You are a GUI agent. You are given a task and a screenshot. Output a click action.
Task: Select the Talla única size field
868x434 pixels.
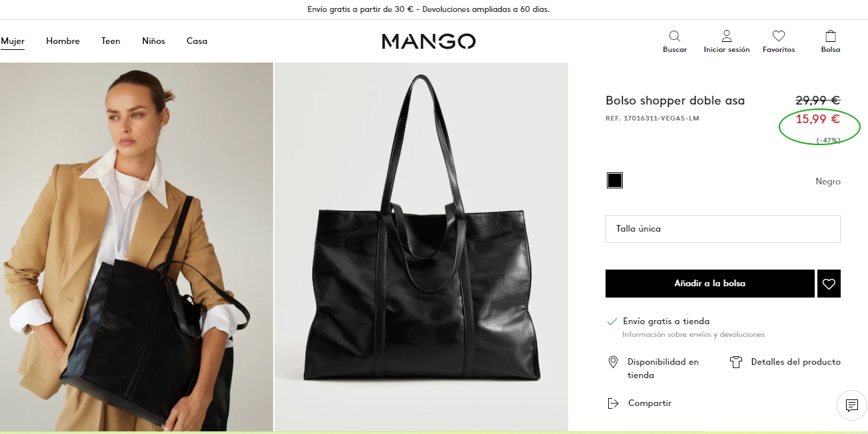coord(723,228)
